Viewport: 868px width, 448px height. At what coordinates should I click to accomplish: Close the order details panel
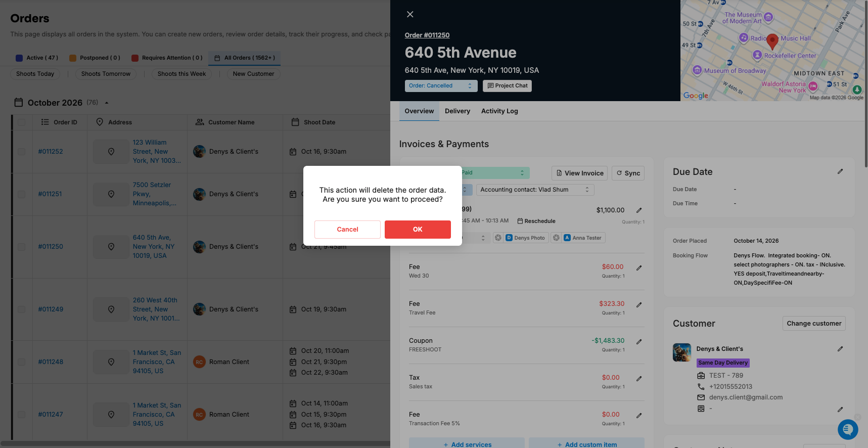(x=410, y=14)
